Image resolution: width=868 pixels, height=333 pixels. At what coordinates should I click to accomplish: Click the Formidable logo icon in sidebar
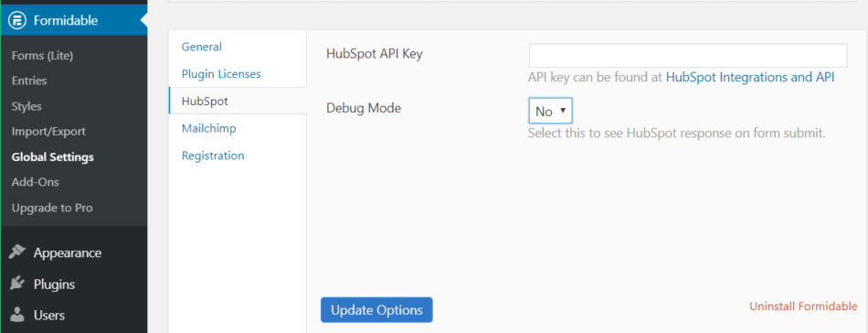pos(17,20)
